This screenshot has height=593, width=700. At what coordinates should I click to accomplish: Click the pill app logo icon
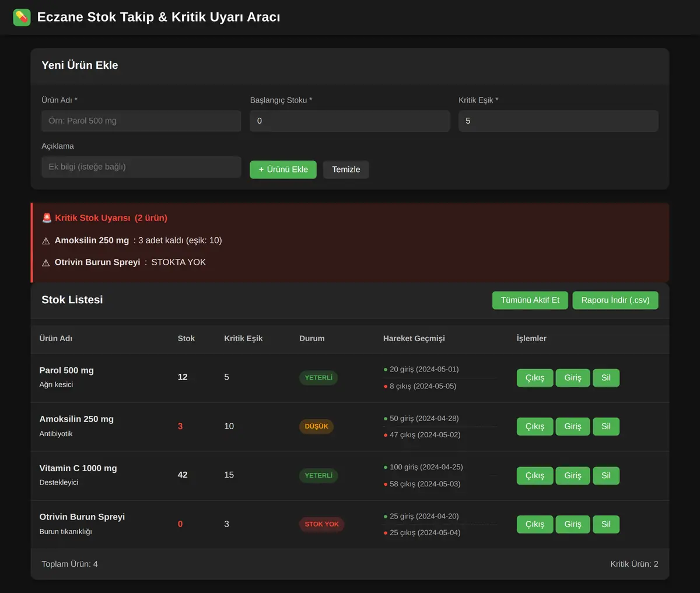click(22, 17)
